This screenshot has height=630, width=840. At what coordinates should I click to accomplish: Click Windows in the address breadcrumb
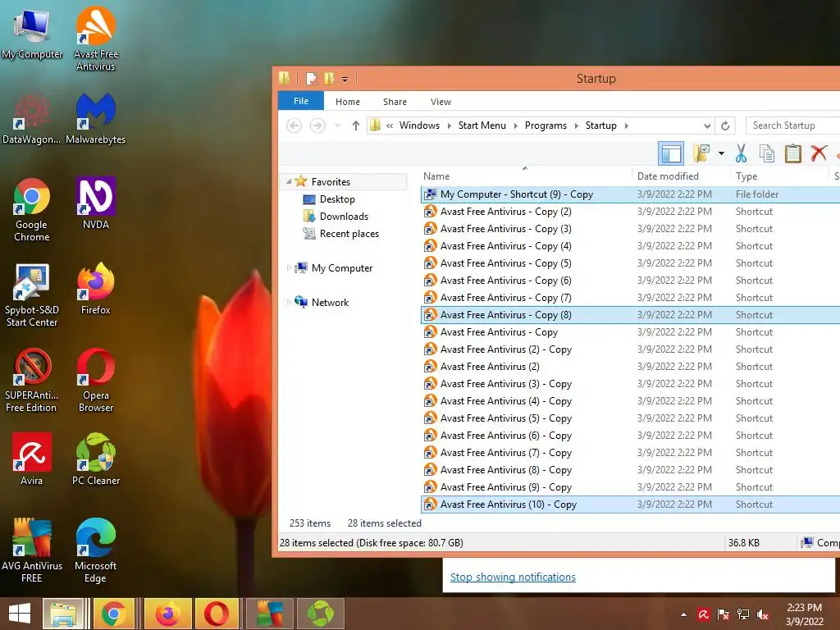click(419, 126)
